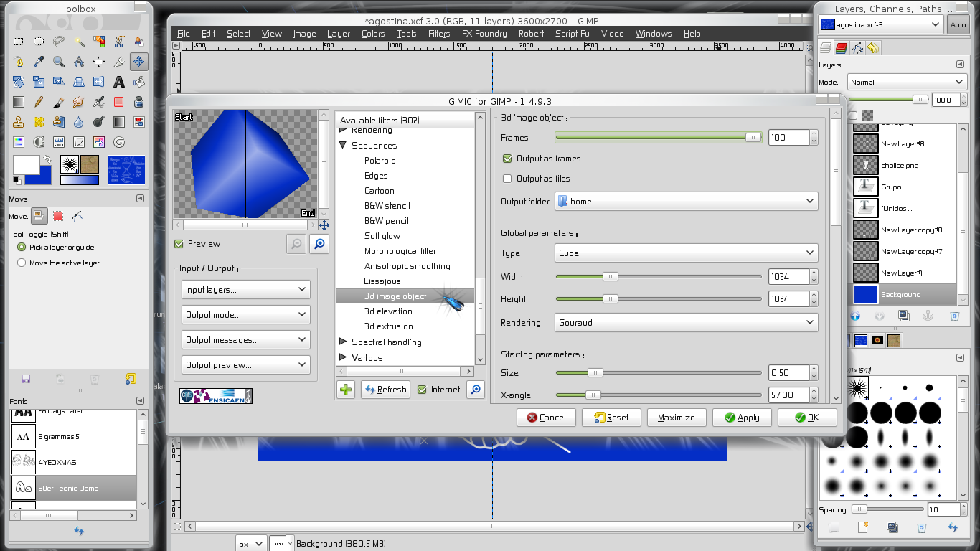Click the Apply button

(x=742, y=418)
